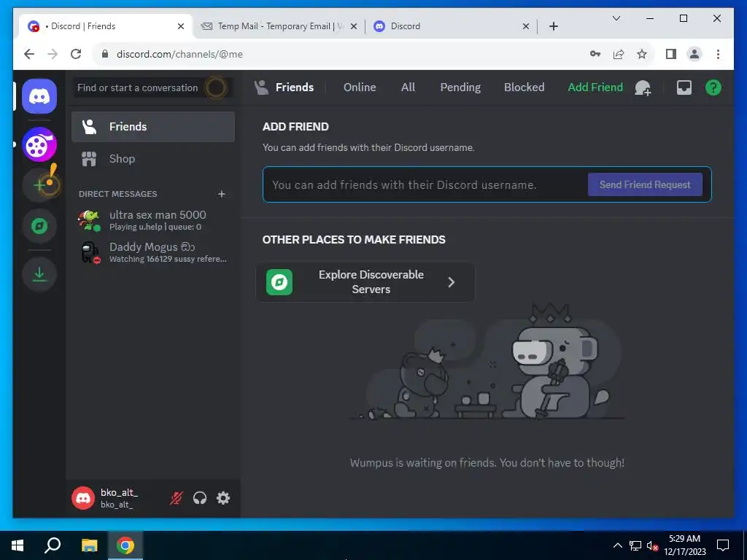Viewport: 747px width, 560px height.
Task: Close the Temp Mail tab
Action: coord(354,26)
